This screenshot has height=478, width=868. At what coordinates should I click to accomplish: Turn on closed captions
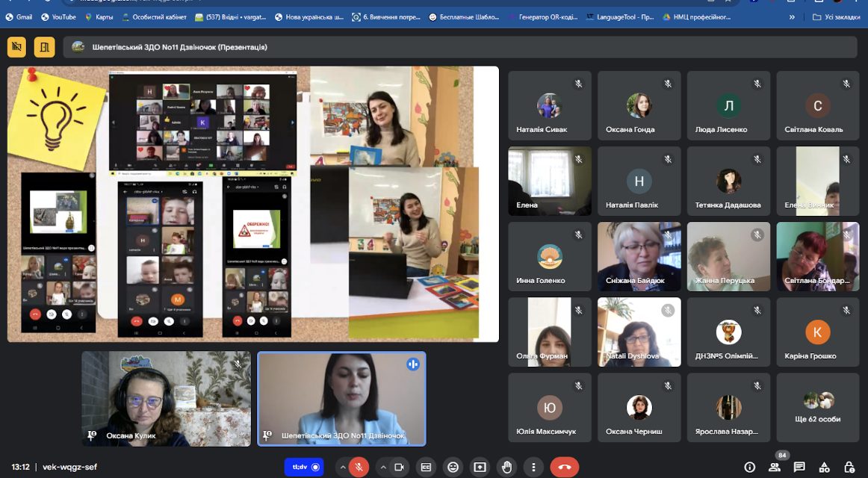pos(426,468)
